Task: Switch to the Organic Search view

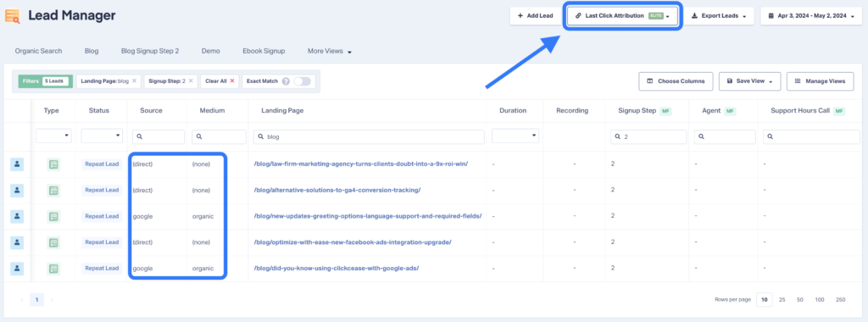Action: point(39,51)
